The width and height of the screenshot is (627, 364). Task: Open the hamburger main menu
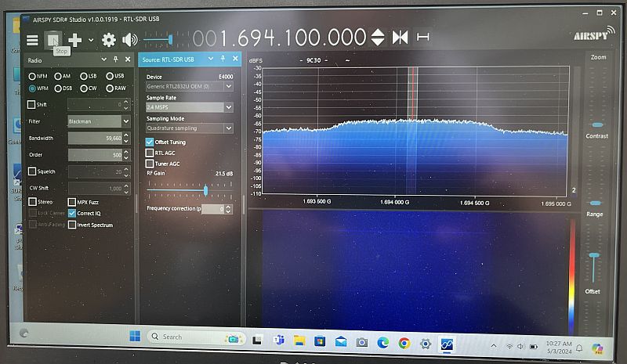pyautogui.click(x=32, y=39)
